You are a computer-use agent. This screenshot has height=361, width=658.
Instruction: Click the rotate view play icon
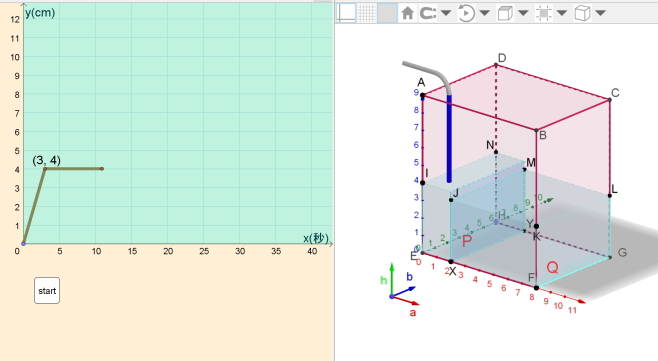point(466,13)
